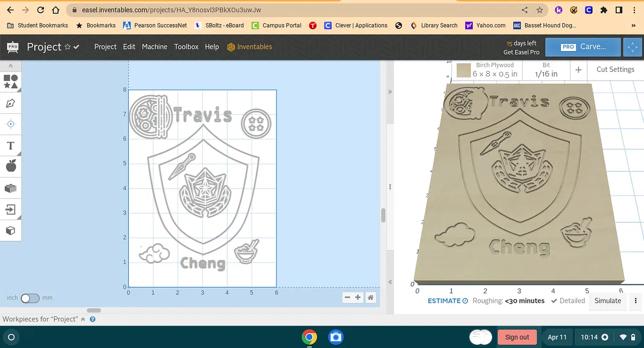Click the address bar URL
This screenshot has width=644, height=348.
click(171, 10)
